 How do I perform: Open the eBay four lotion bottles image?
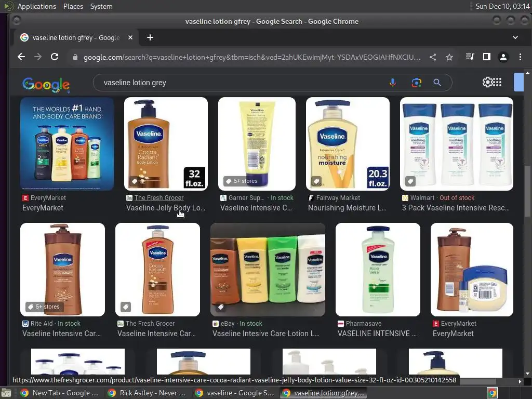[268, 270]
